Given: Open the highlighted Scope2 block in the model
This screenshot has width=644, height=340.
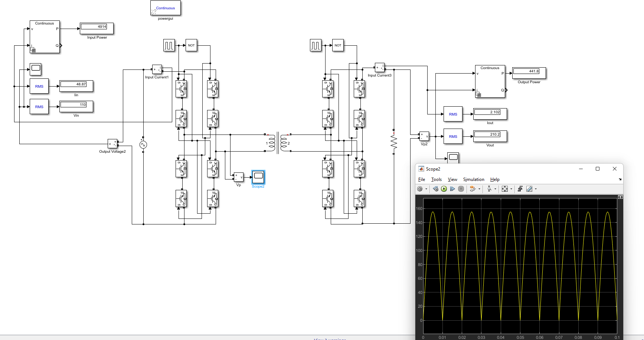Looking at the screenshot, I should [258, 177].
